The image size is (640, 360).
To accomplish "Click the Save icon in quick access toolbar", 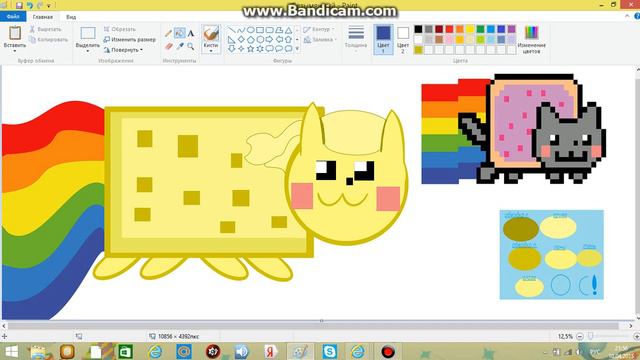I will click(x=19, y=5).
